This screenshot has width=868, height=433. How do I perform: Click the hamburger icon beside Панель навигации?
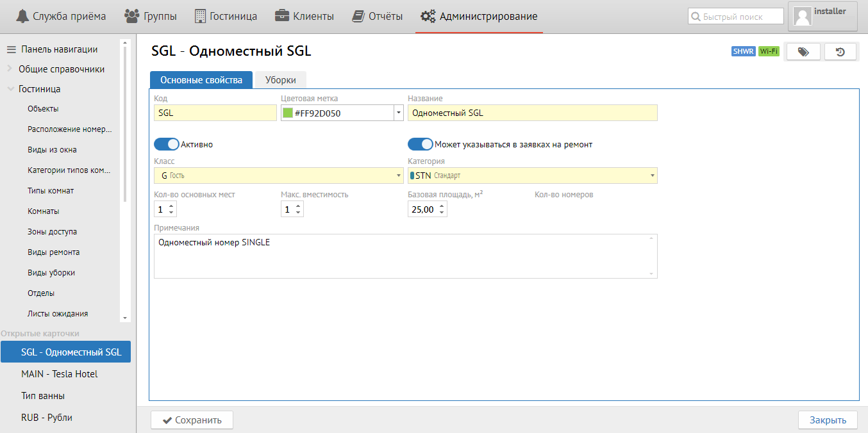coord(11,49)
